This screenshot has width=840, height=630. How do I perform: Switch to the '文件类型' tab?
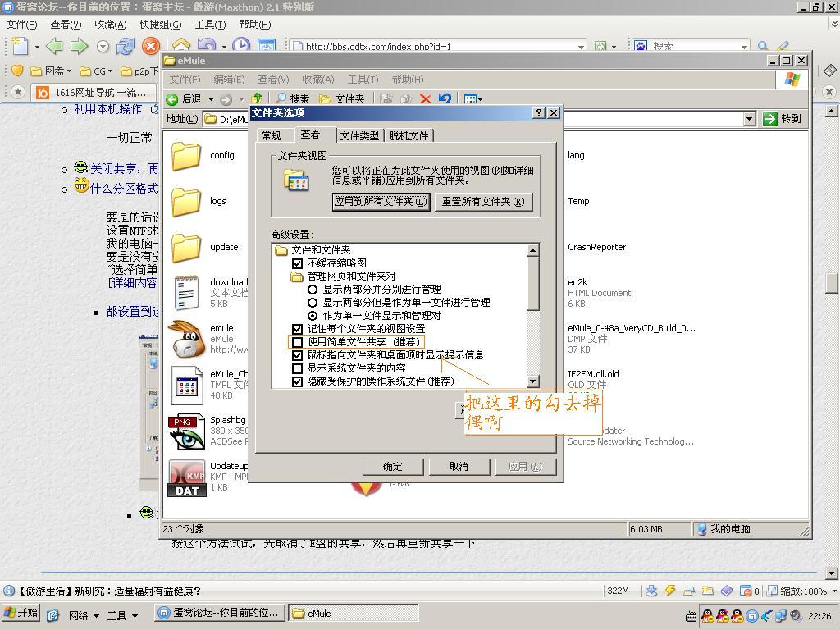[359, 135]
